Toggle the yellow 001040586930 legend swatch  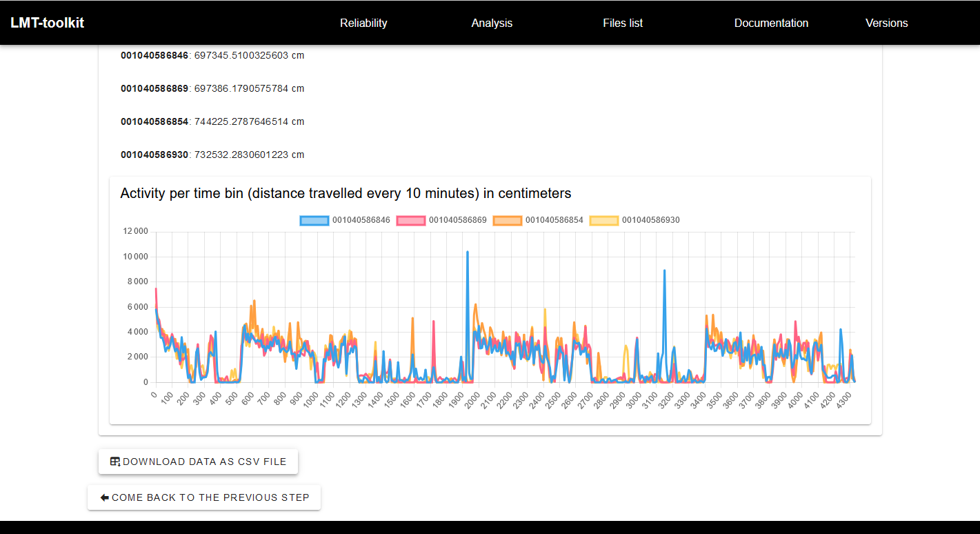point(604,220)
